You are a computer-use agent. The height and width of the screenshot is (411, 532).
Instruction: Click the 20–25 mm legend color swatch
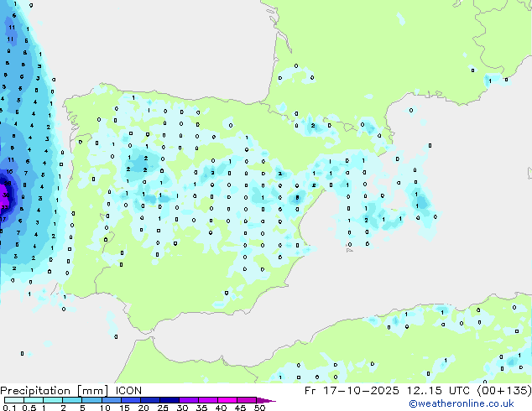[149, 400]
